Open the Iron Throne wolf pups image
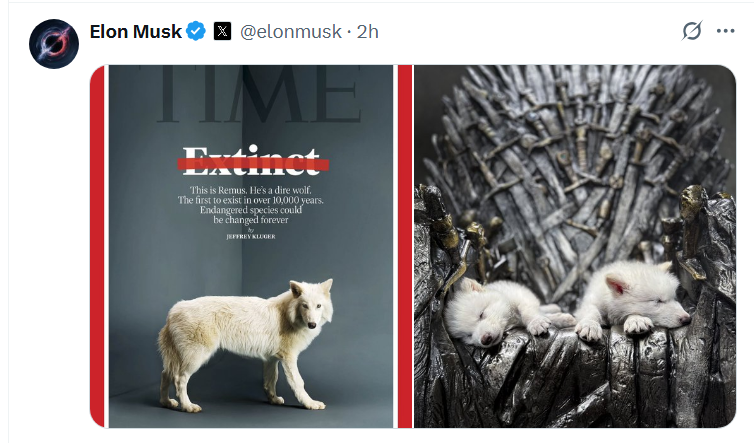The image size is (754, 443). 575,246
